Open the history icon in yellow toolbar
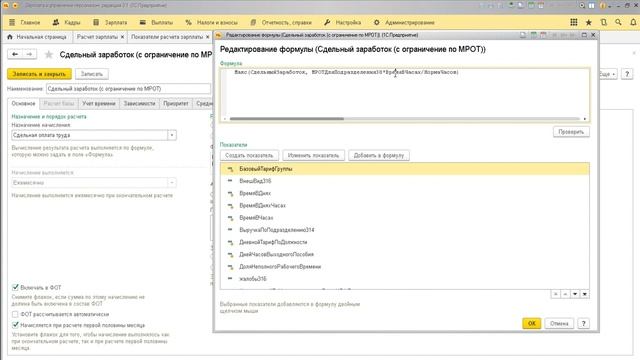 pyautogui.click(x=604, y=22)
